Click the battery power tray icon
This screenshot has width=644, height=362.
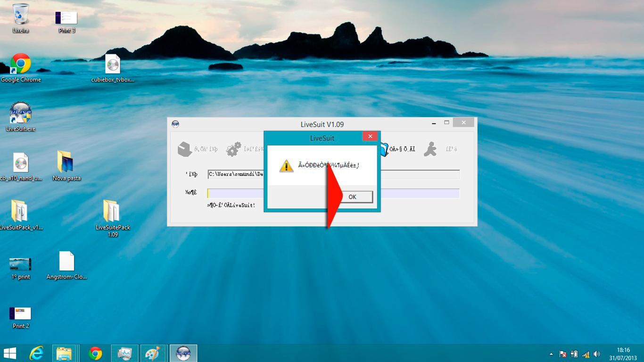click(x=574, y=354)
